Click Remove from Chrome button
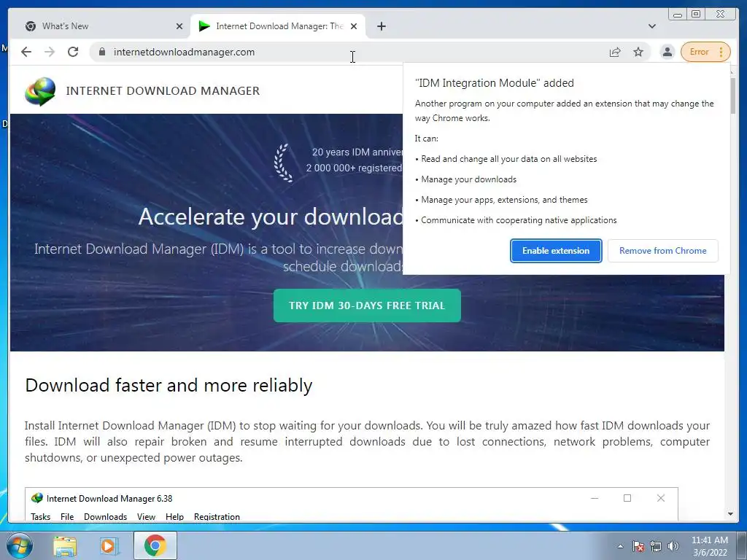The width and height of the screenshot is (747, 560). 662,251
